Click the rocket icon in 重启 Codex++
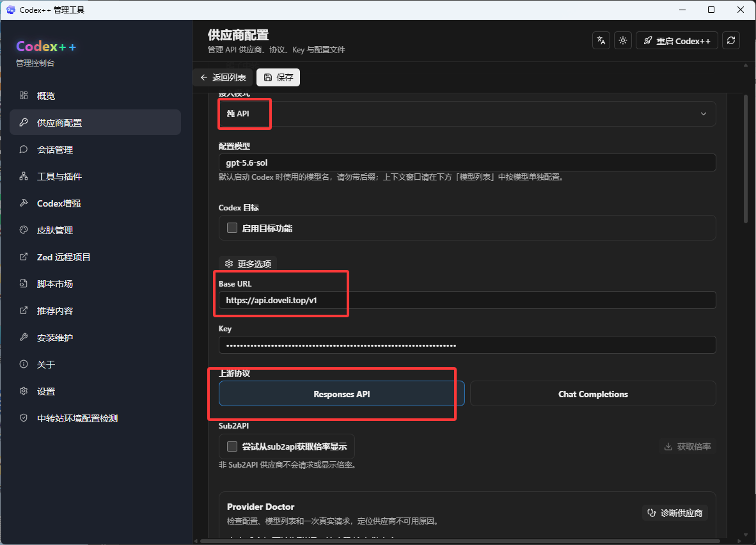Image resolution: width=756 pixels, height=545 pixels. coord(648,40)
